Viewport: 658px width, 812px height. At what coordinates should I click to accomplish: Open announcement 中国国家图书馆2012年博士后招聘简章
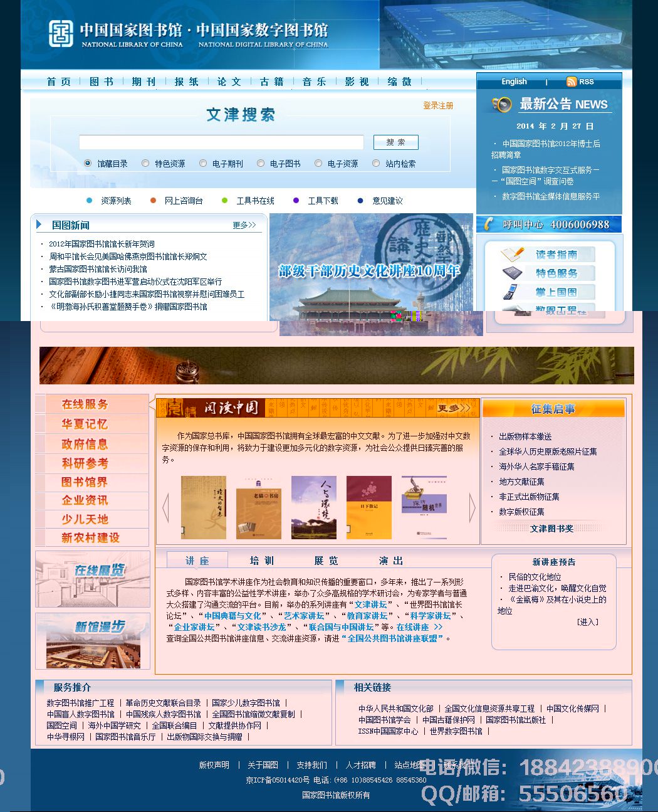click(545, 149)
